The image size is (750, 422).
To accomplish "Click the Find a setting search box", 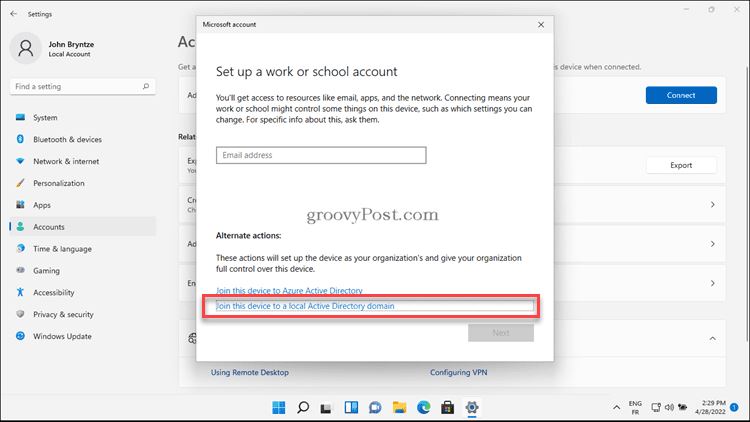I will pos(82,87).
